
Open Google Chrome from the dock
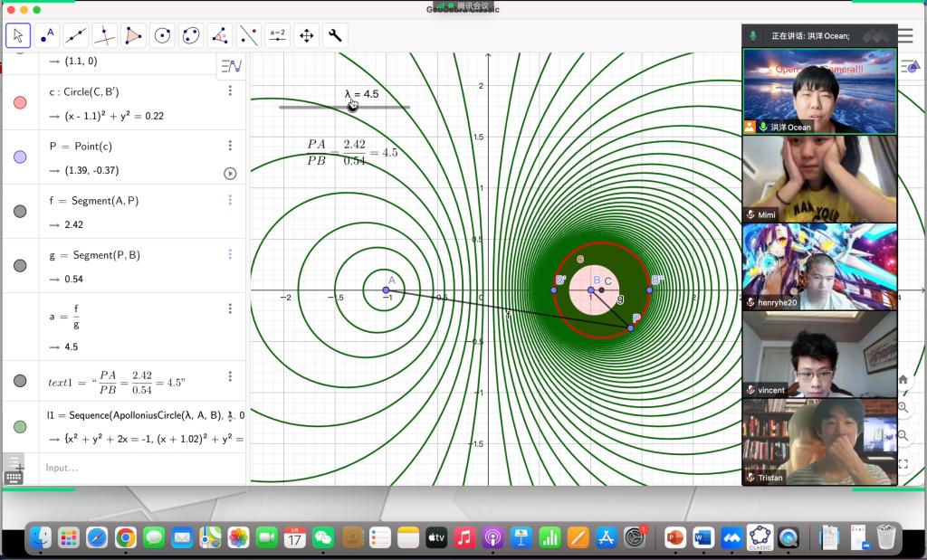click(125, 537)
